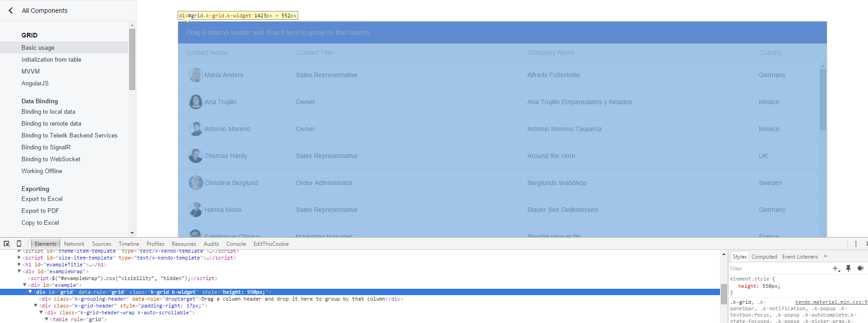Viewport: 868px width, 323px height.
Task: Open the MVVM sidebar link
Action: (31, 71)
